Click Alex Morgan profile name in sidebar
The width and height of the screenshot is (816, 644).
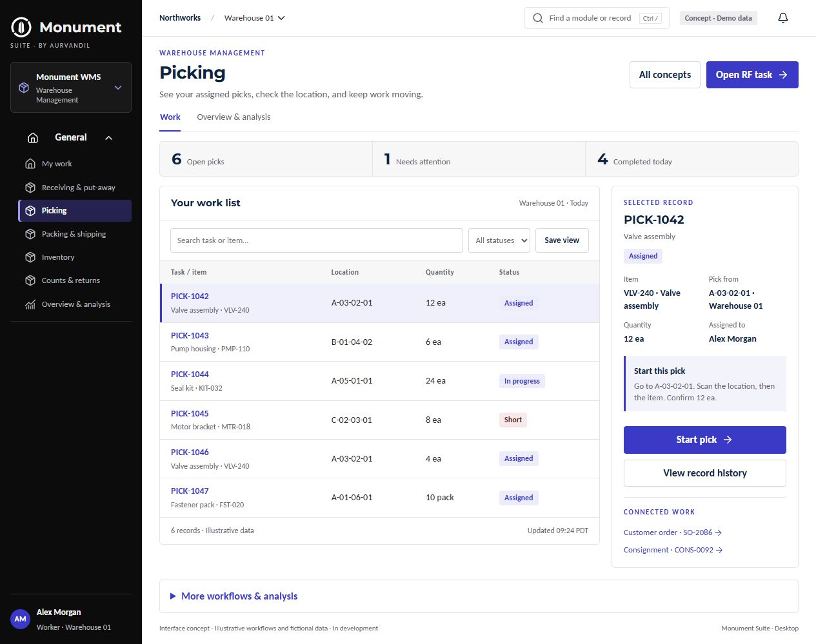point(59,612)
